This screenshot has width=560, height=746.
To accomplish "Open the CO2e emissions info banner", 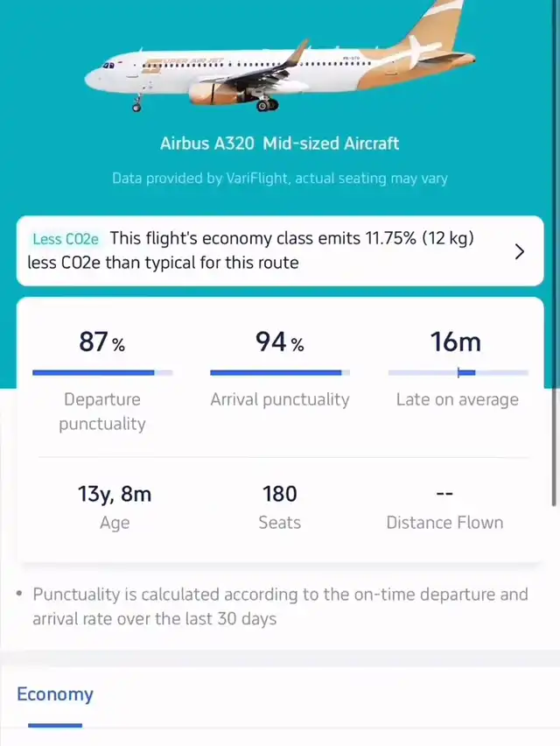I will pyautogui.click(x=280, y=250).
